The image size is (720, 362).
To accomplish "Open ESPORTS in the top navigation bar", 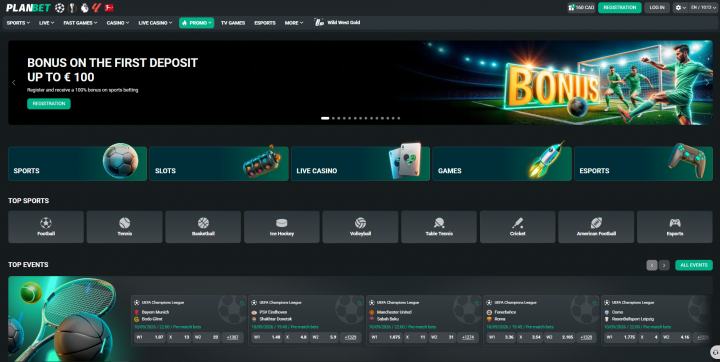I will click(265, 23).
